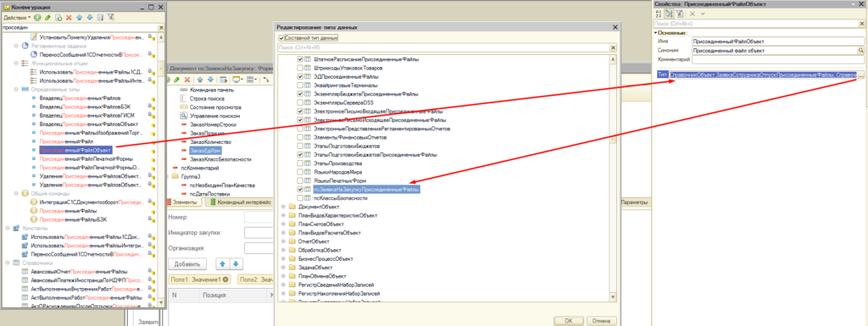Click the Отмена button
Viewport: 868px width, 326px height.
click(601, 320)
